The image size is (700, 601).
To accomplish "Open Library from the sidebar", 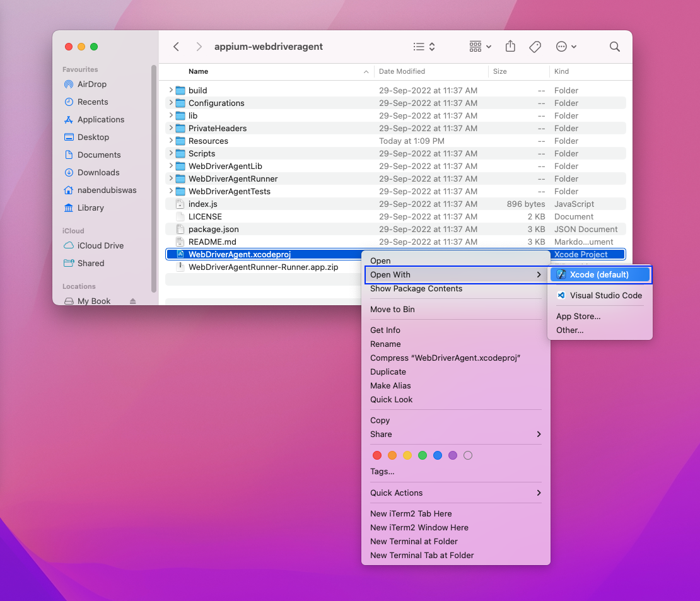I will [x=90, y=207].
